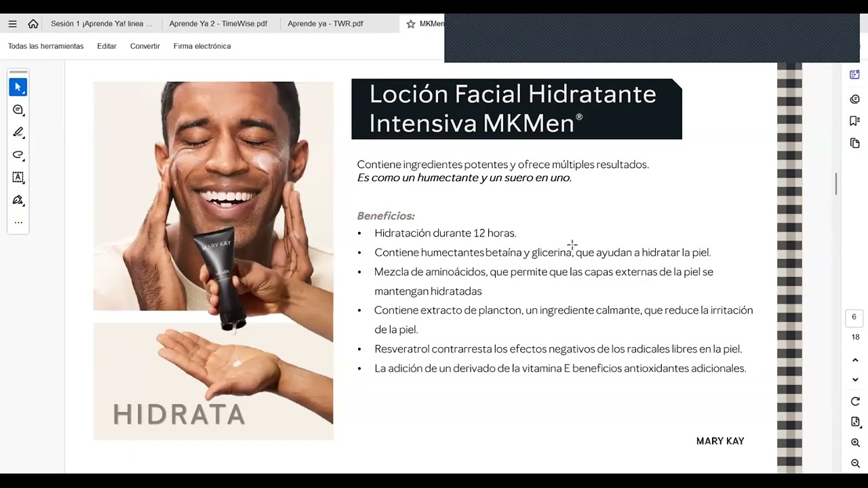The height and width of the screenshot is (488, 868).
Task: Go to next page with down arrow
Action: click(x=855, y=380)
